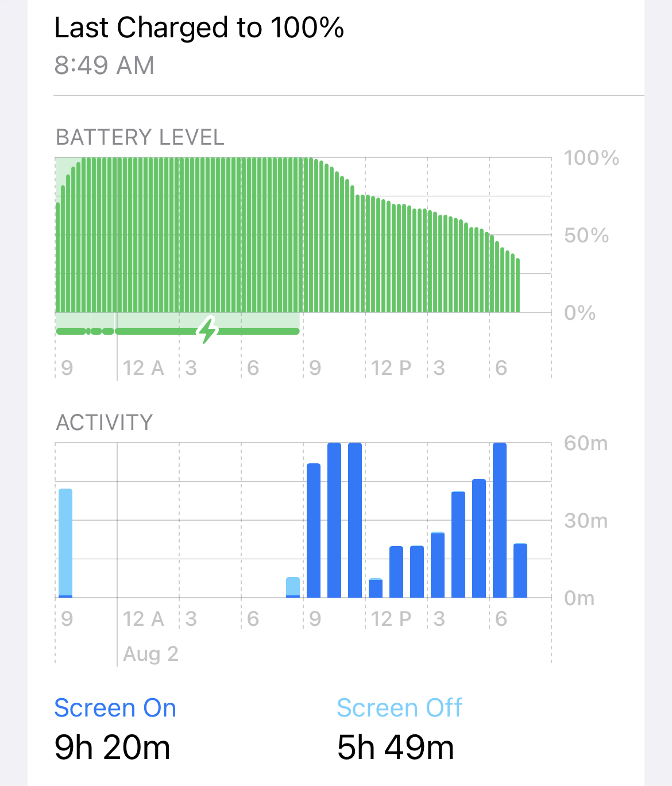This screenshot has width=672, height=786.
Task: Select the 9h 20m screen on time
Action: pyautogui.click(x=113, y=748)
